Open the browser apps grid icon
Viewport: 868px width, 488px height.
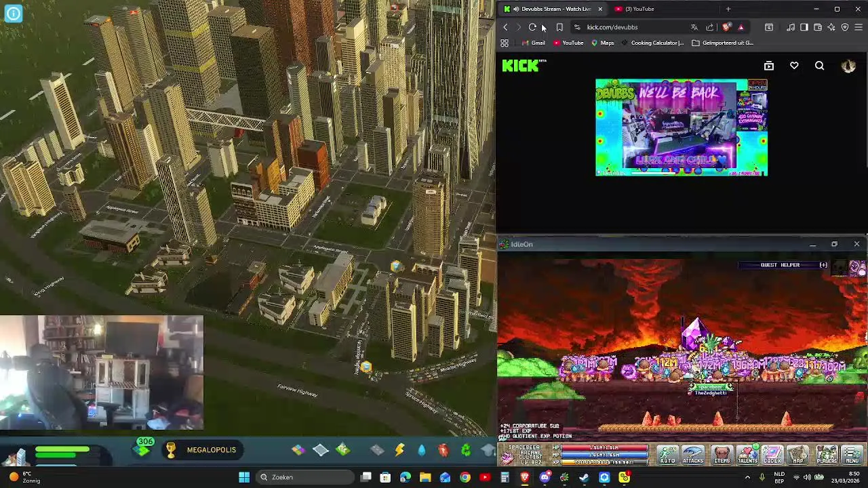click(x=505, y=43)
